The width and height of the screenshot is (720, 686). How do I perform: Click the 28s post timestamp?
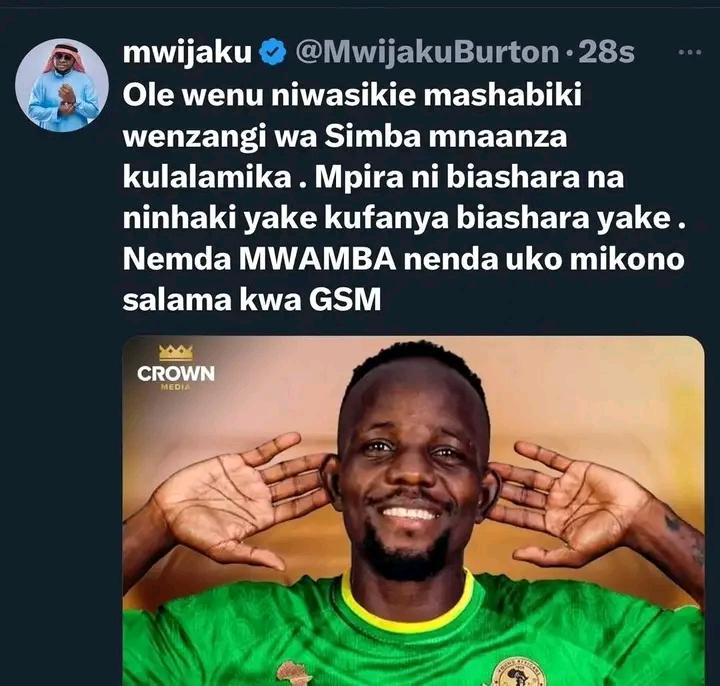[x=606, y=53]
